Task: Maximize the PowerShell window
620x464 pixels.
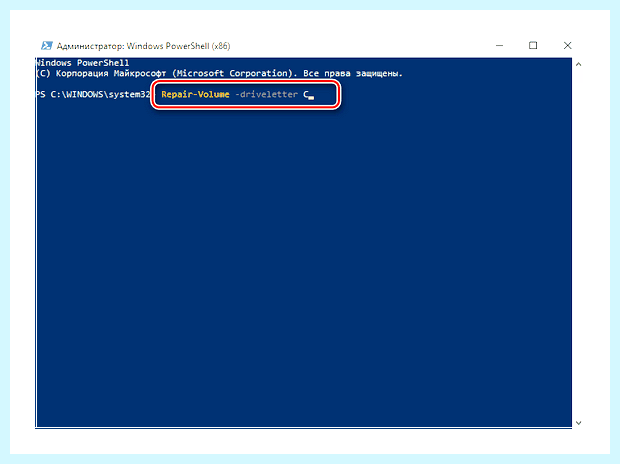Action: click(x=533, y=45)
